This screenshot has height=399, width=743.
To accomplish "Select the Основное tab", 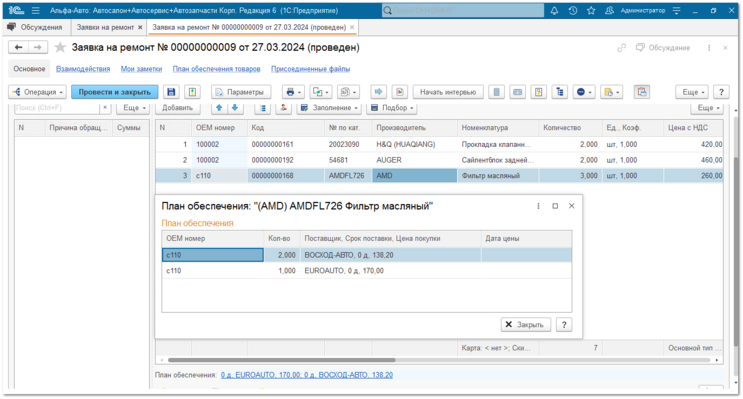I will pyautogui.click(x=29, y=69).
